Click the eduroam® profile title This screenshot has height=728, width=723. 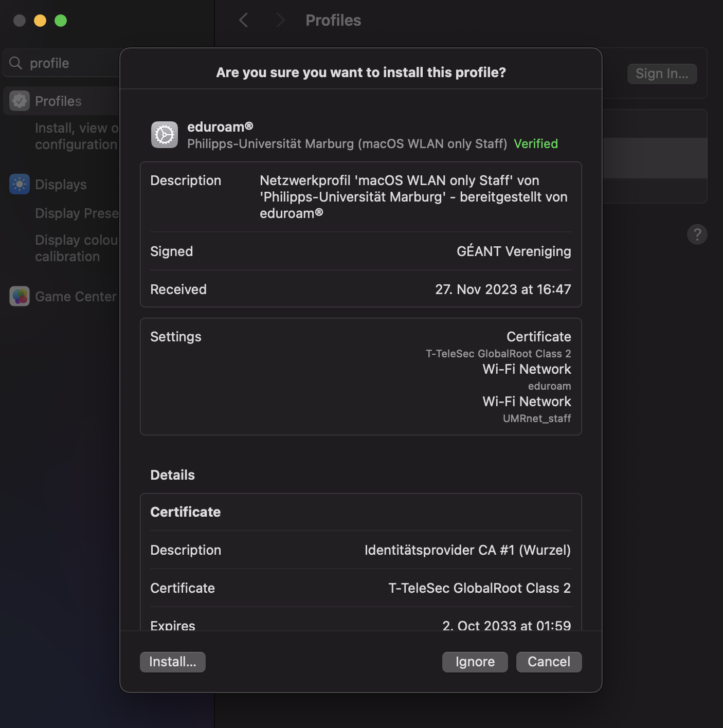coord(220,126)
